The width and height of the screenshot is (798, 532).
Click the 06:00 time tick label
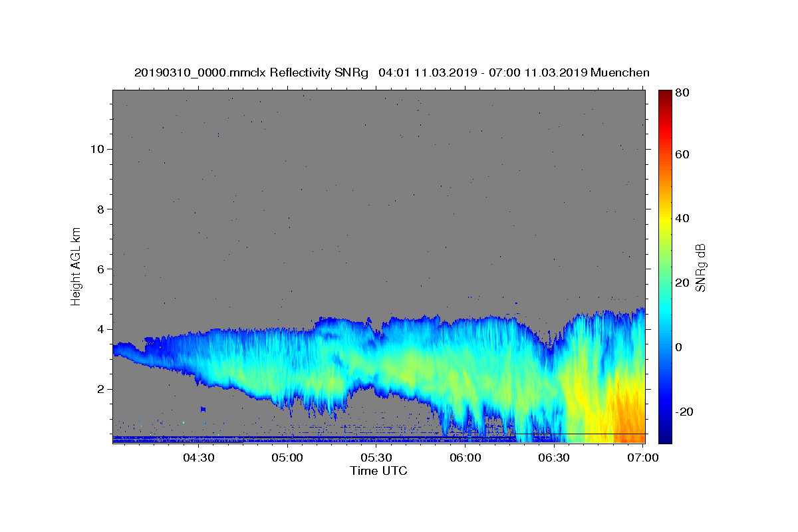click(465, 458)
